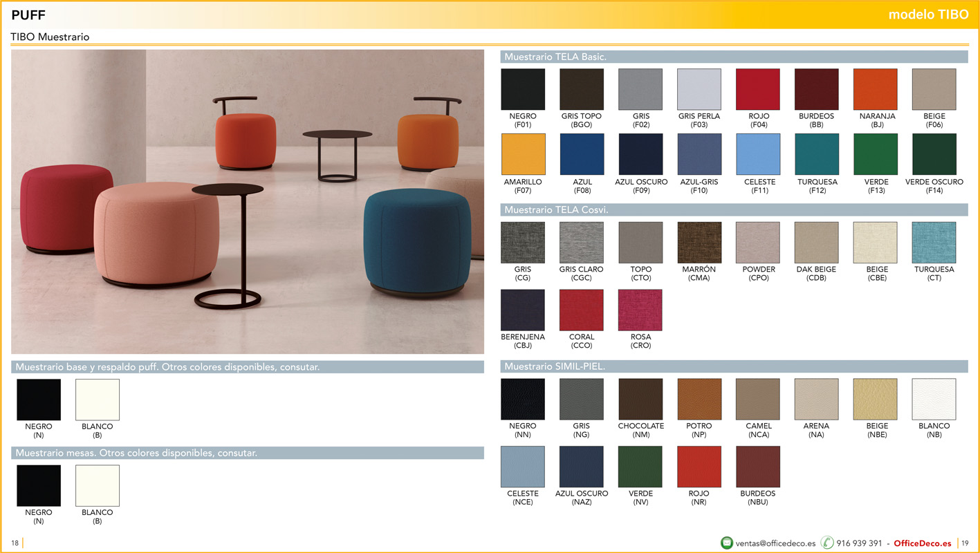This screenshot has width=980, height=553.
Task: Pick the CORAL (CCO) swatch
Action: click(582, 310)
